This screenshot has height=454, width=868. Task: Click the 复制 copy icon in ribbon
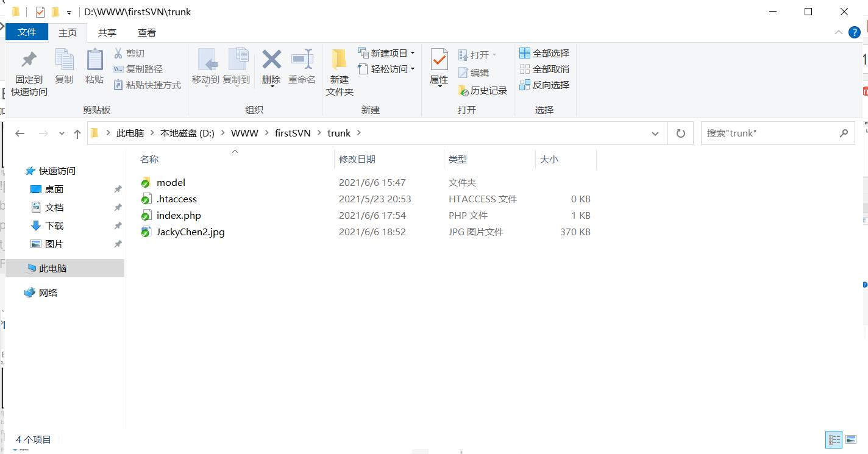(64, 60)
